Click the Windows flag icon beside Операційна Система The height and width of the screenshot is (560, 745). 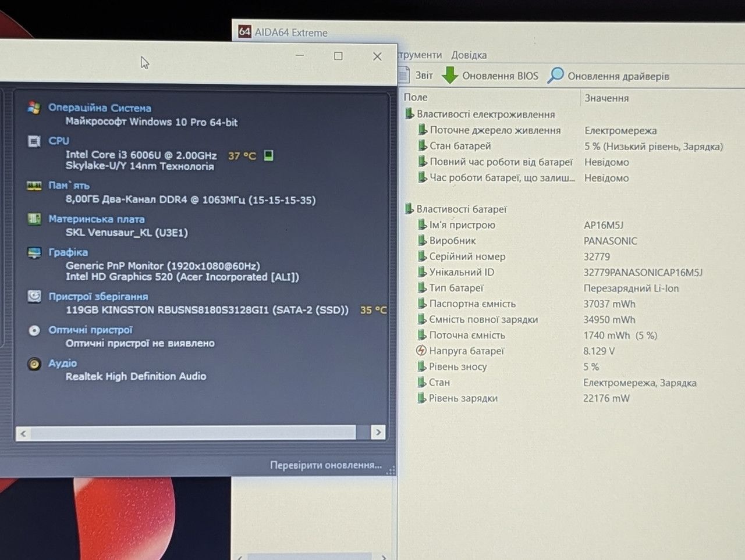point(34,108)
